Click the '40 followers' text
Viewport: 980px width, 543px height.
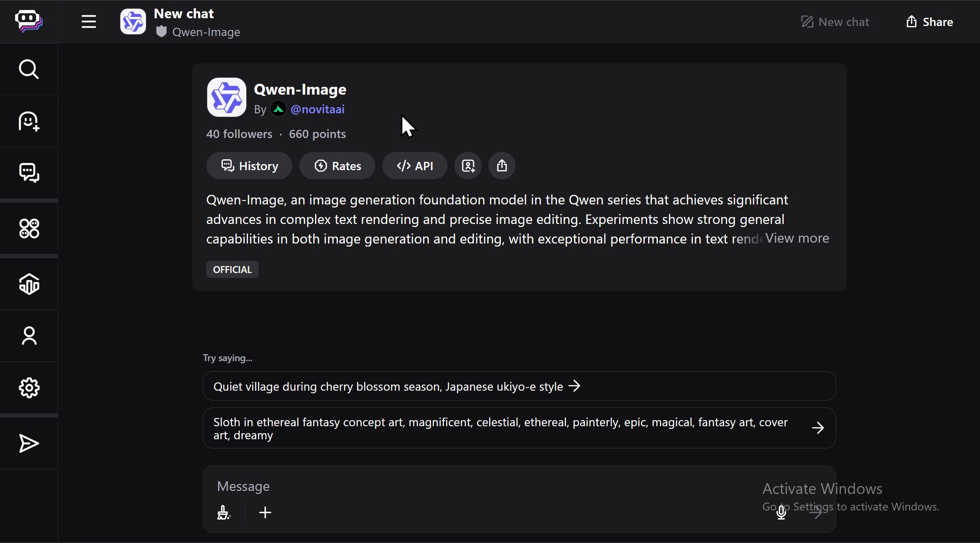point(239,134)
